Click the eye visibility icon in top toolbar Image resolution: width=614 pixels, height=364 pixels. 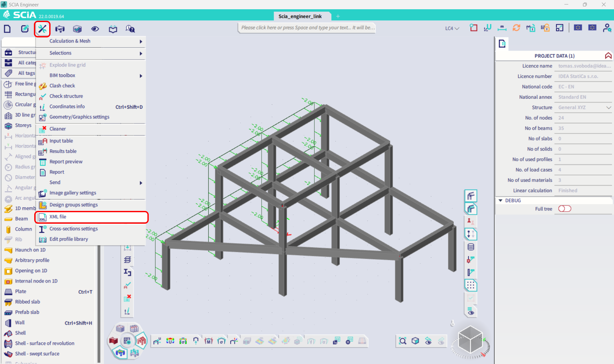(x=95, y=29)
